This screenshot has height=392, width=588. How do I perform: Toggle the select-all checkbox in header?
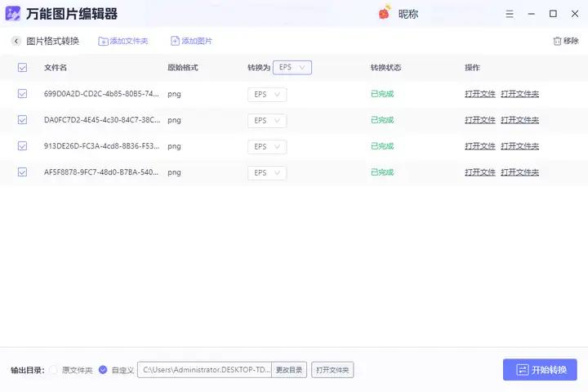coord(22,68)
